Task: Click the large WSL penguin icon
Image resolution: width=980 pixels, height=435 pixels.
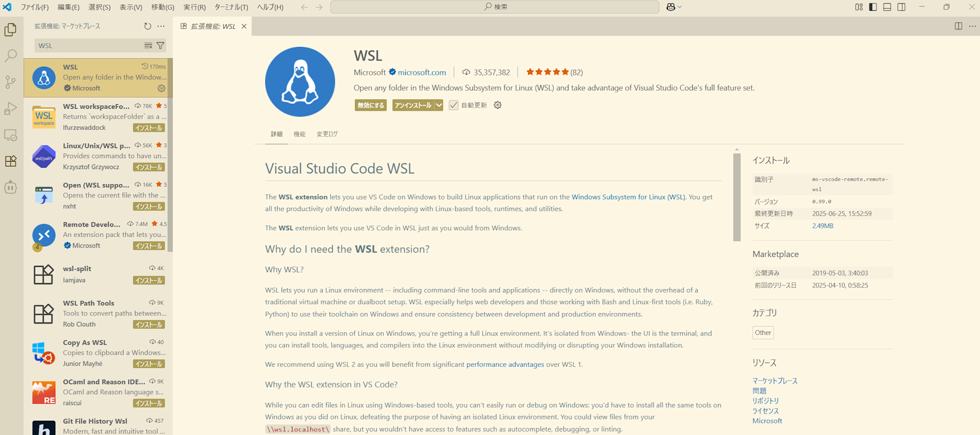Action: [300, 82]
